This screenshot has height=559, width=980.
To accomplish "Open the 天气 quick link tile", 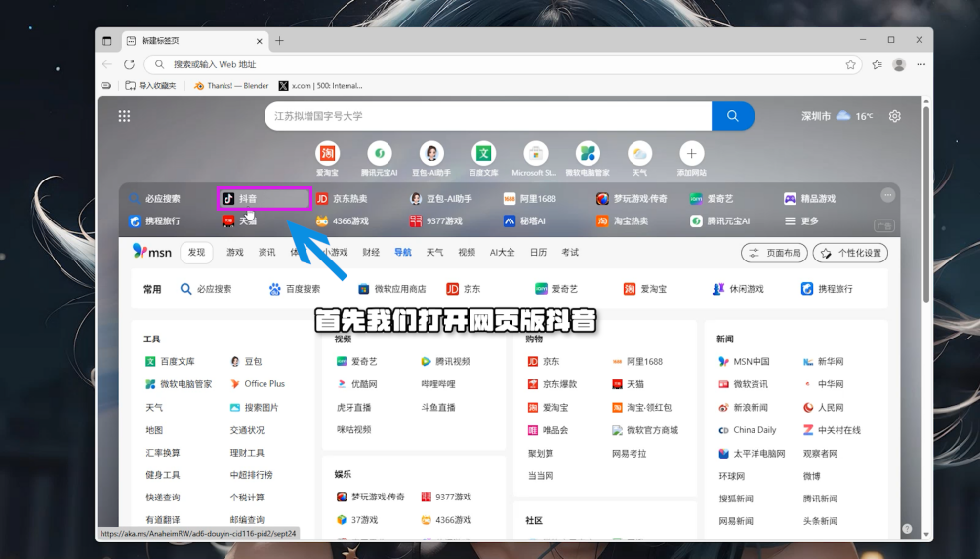I will pos(639,159).
